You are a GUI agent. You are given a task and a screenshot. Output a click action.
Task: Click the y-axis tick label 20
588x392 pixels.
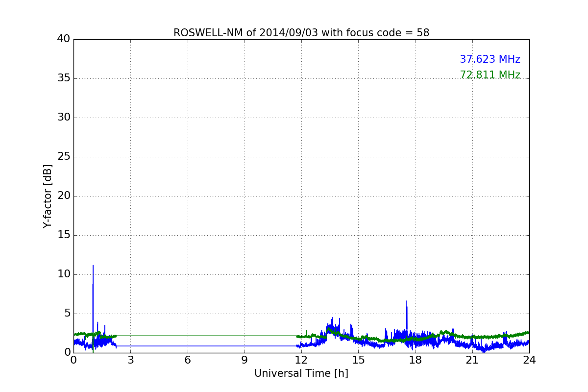tap(63, 196)
